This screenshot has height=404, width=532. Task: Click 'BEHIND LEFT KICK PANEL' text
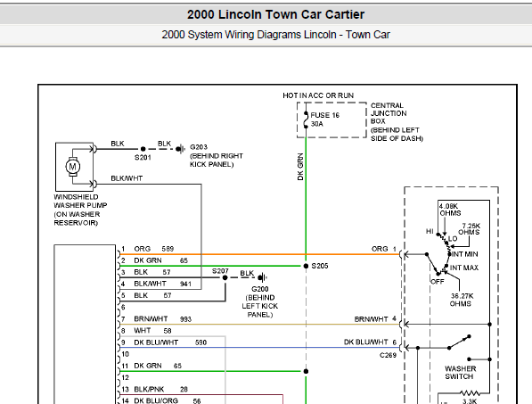[260, 306]
